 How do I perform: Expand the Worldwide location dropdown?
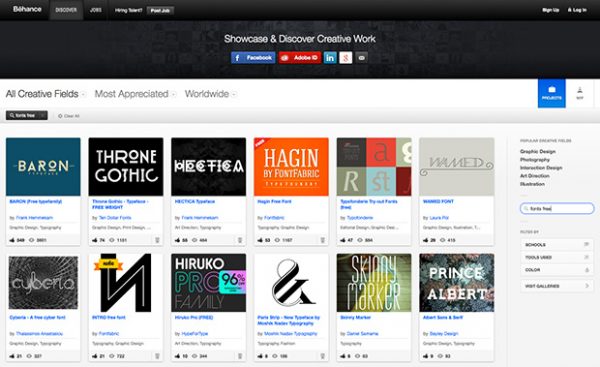[x=210, y=94]
